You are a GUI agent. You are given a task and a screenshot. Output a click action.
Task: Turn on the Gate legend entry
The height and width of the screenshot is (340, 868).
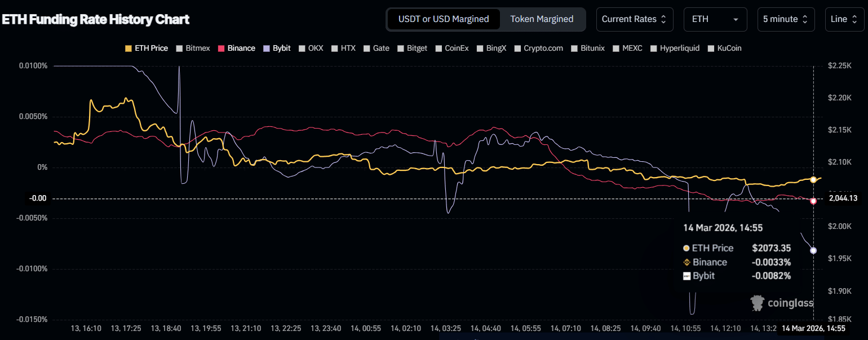[376, 48]
